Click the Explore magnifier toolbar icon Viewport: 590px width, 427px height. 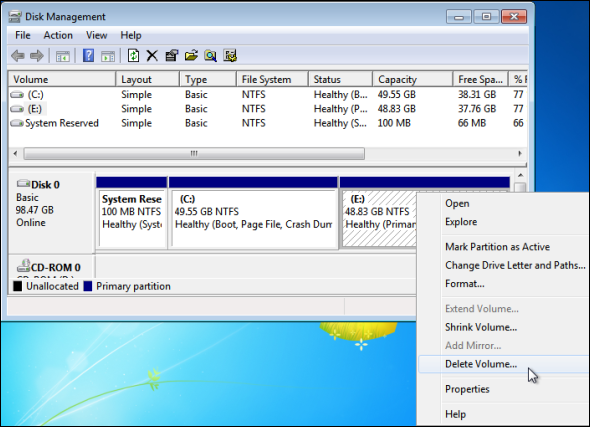pyautogui.click(x=210, y=56)
